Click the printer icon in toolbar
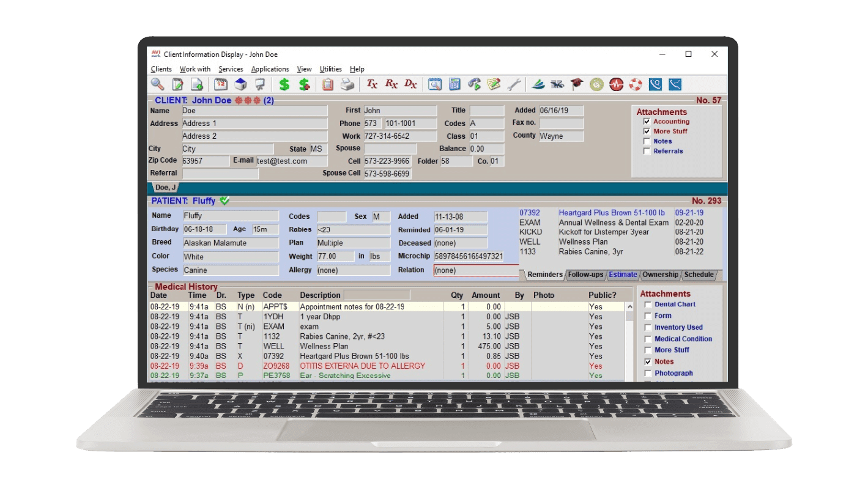868x488 pixels. pyautogui.click(x=347, y=84)
